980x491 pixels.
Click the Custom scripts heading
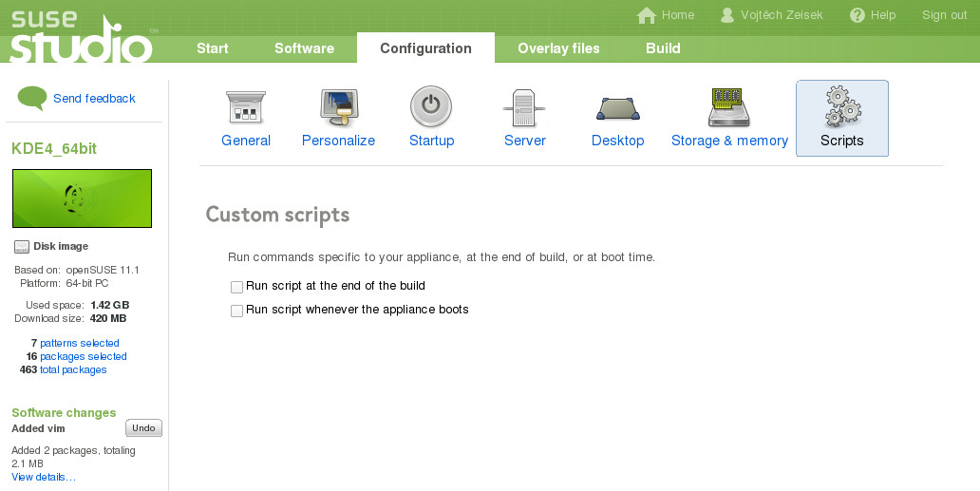coord(277,215)
